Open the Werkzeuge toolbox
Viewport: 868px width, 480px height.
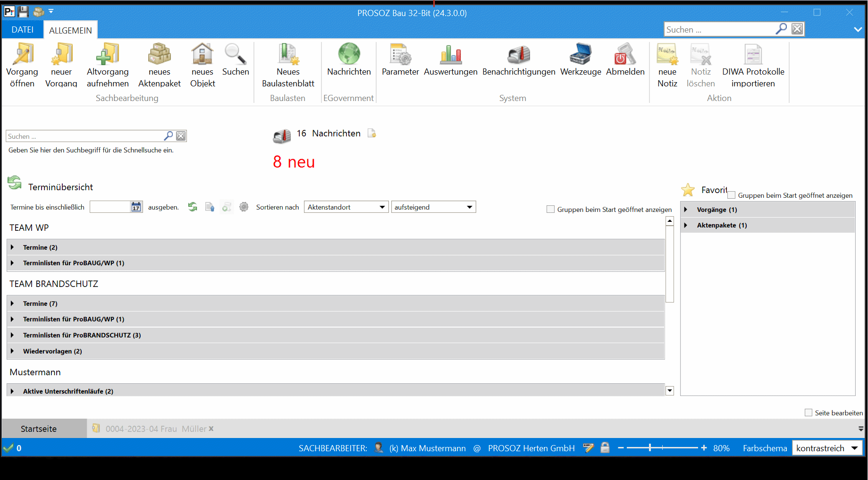click(x=581, y=59)
